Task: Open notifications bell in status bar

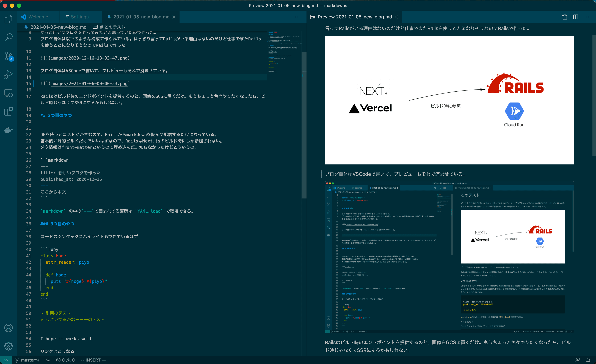Action: [x=588, y=360]
